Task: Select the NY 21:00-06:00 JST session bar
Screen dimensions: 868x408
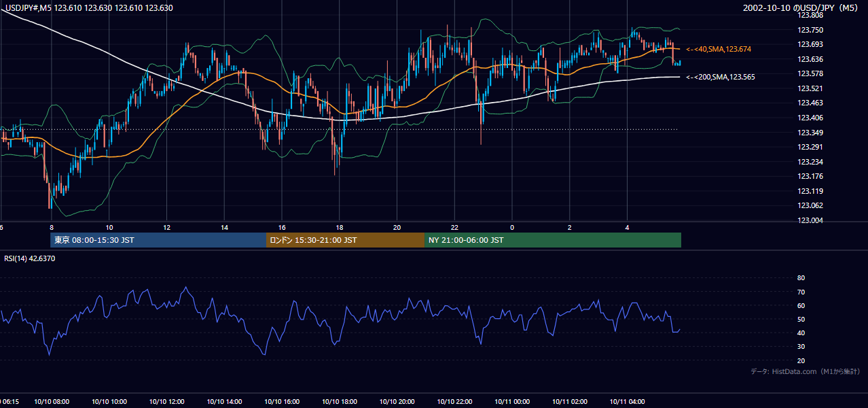Action: 553,240
